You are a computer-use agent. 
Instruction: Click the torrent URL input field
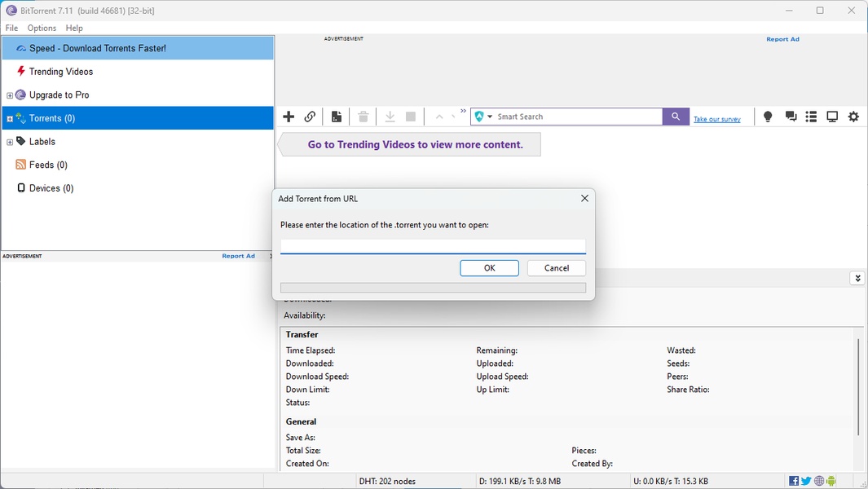[433, 244]
